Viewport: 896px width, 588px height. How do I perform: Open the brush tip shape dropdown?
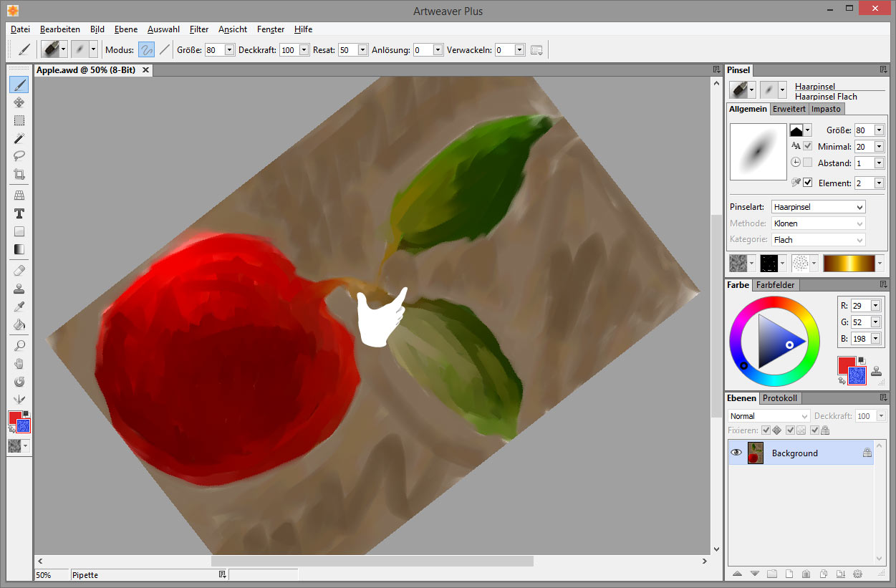pos(808,130)
